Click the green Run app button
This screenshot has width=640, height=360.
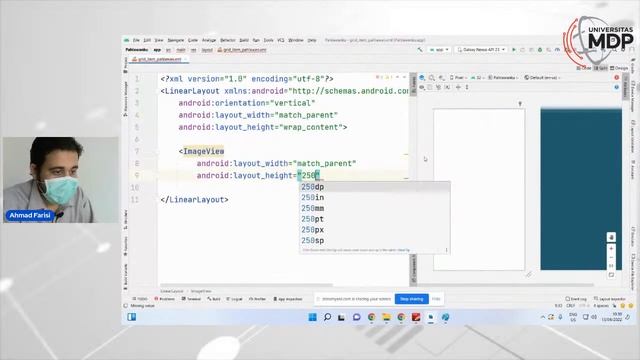[x=514, y=49]
